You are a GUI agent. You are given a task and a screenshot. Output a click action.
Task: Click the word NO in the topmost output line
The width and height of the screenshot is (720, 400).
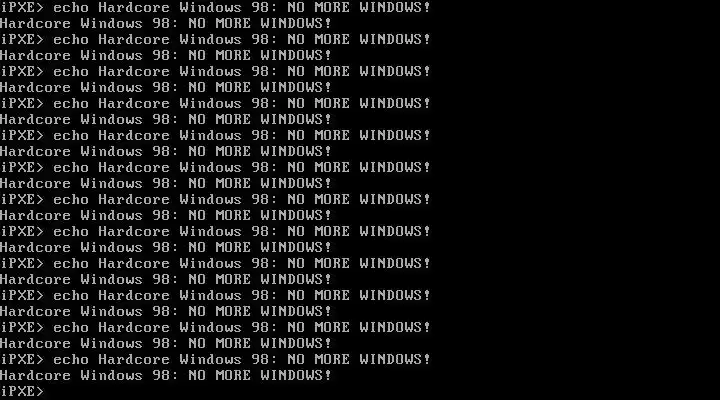(197, 23)
